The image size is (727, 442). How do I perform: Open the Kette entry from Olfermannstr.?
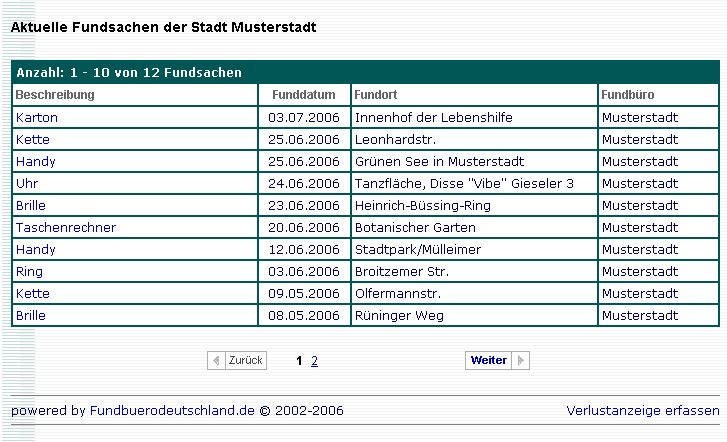[33, 294]
